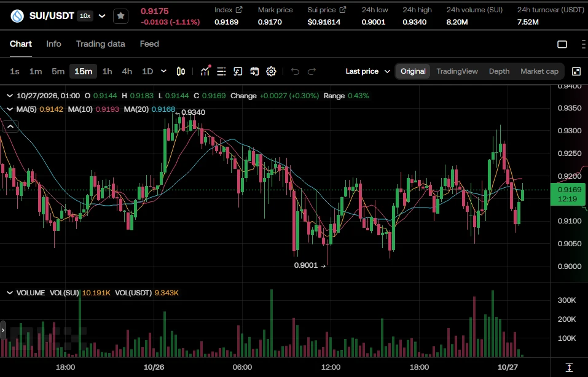Open the Last price dropdown
588x377 pixels.
(368, 71)
